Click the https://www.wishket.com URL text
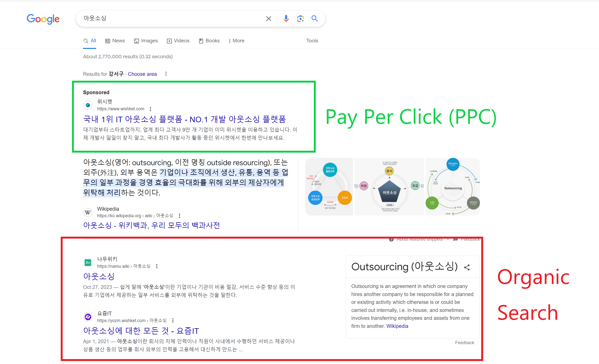Screen dimensions: 599x364 click(x=121, y=109)
